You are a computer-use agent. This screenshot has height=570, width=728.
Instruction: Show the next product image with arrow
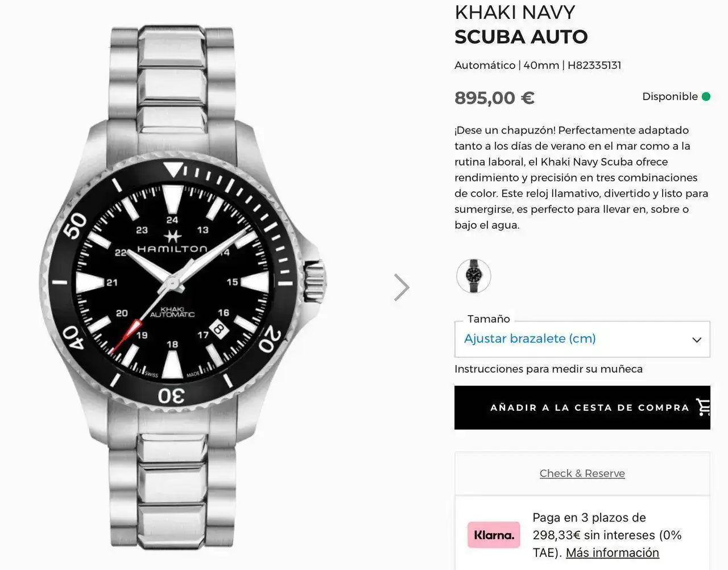click(402, 287)
